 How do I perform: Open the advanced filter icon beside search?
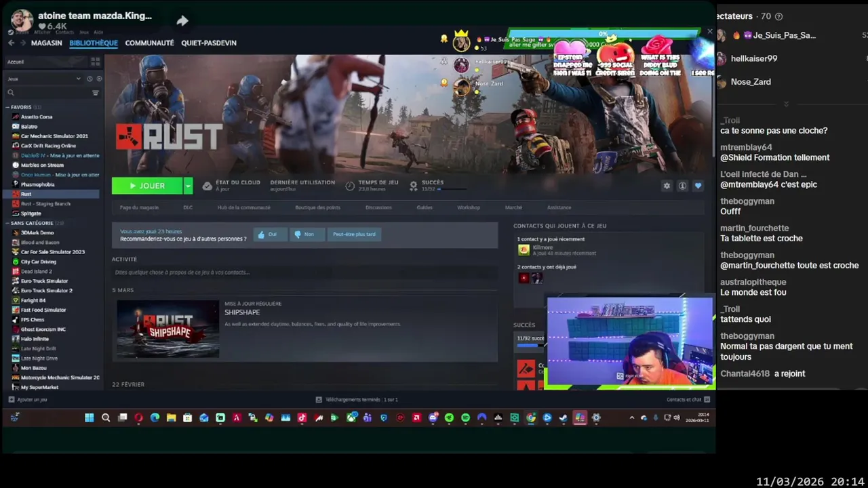tap(96, 93)
